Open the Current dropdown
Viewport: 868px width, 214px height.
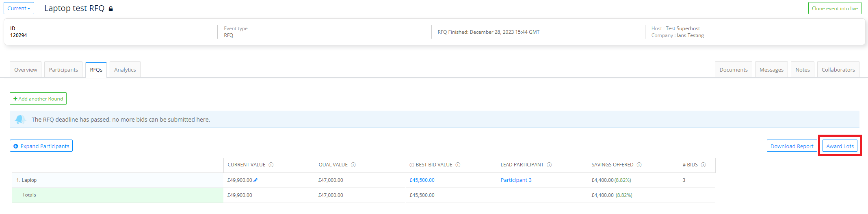pyautogui.click(x=19, y=9)
